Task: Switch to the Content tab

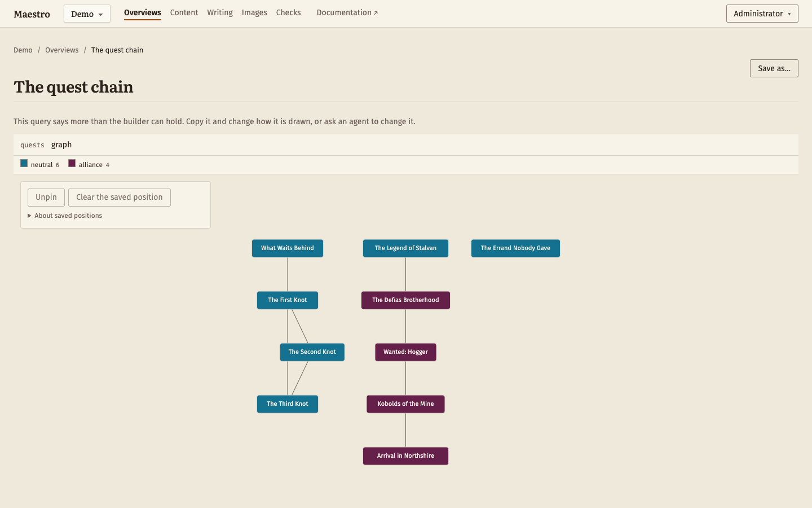Action: (x=184, y=12)
